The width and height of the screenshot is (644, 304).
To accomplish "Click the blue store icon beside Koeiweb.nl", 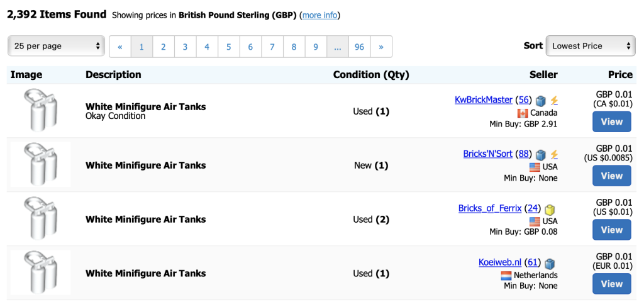I will (x=550, y=263).
